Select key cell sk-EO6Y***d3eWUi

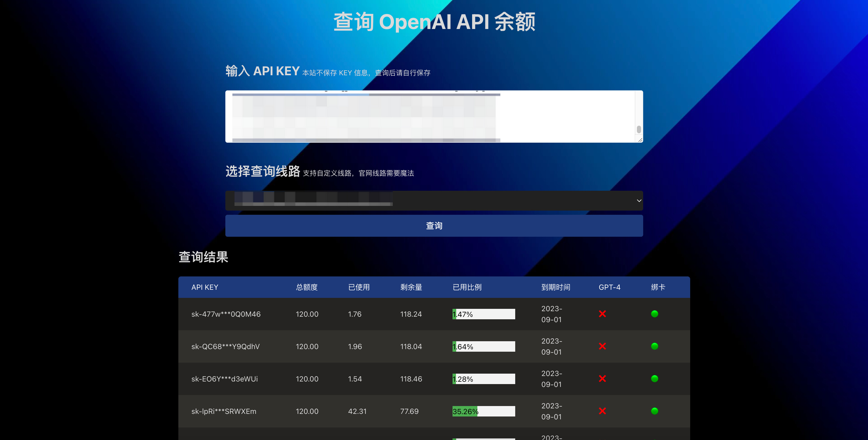(224, 379)
